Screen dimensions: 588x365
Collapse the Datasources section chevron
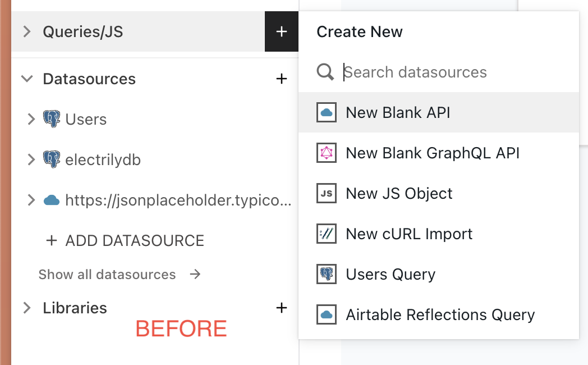(26, 79)
